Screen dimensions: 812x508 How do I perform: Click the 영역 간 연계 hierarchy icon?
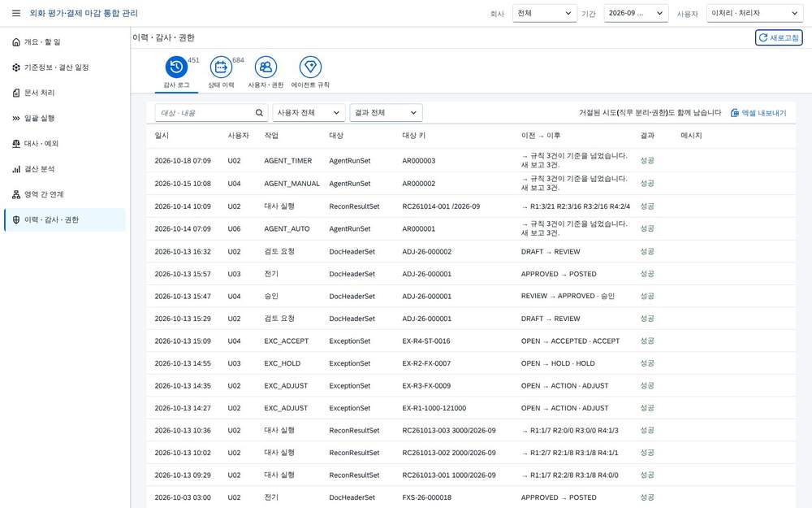pos(16,194)
